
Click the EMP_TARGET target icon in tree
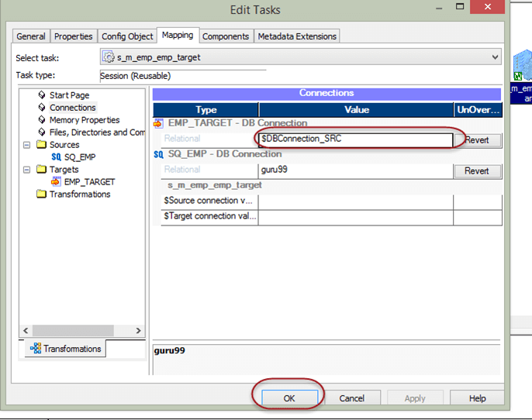[x=56, y=182]
